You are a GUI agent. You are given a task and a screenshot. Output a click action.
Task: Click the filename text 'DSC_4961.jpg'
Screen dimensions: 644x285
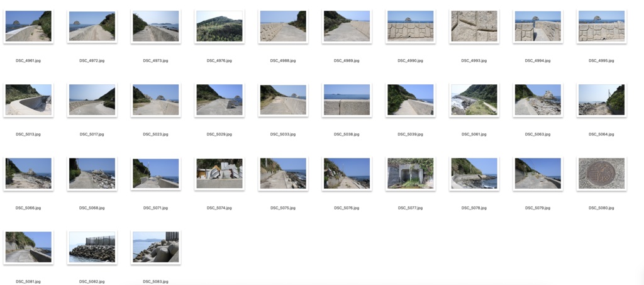click(28, 61)
